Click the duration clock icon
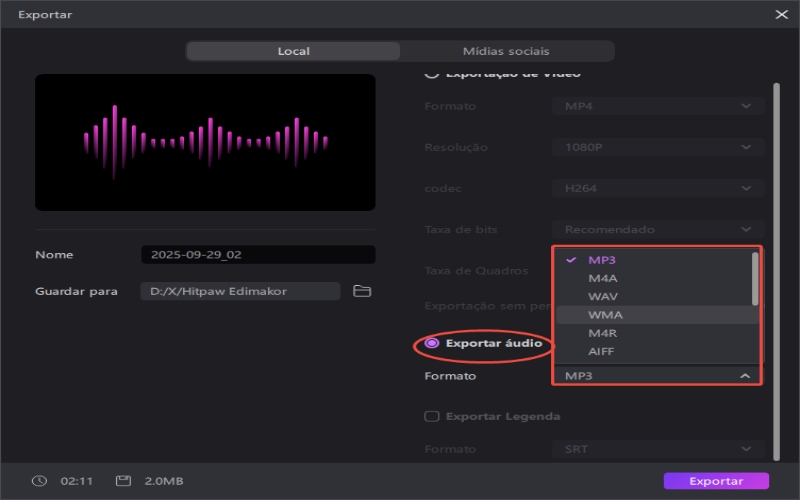The height and width of the screenshot is (500, 800). pyautogui.click(x=39, y=481)
